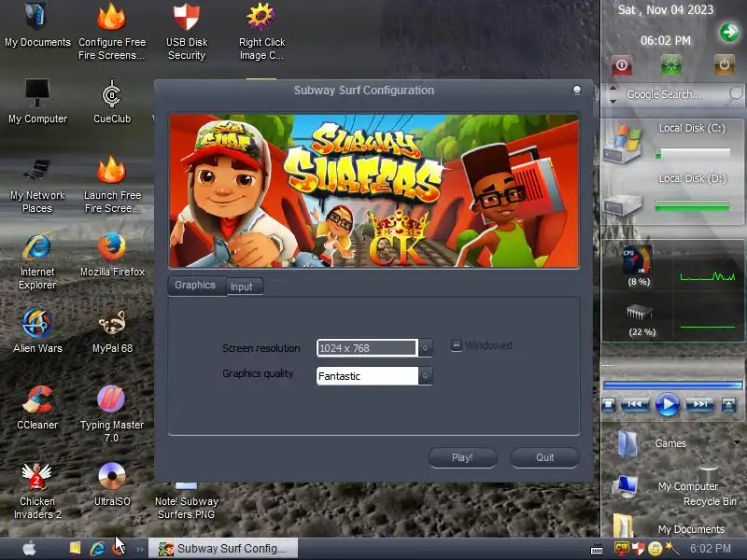Open Internet Explorer quick launch icon
Viewport: 747px width, 560px height.
point(97,549)
